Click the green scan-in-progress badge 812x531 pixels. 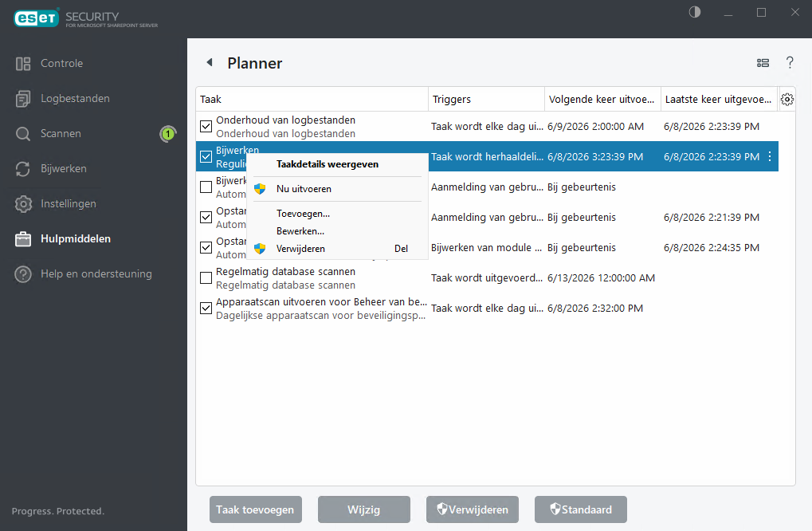point(168,134)
